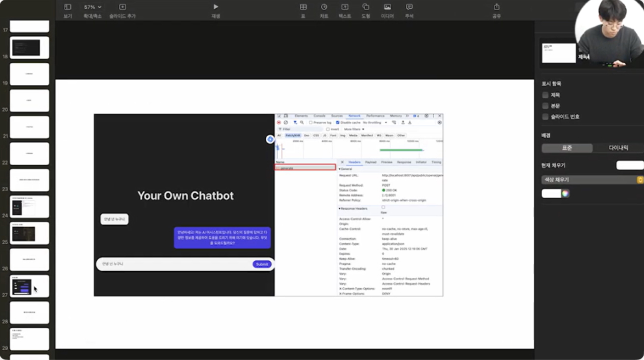This screenshot has width=644, height=360.
Task: Click the Share (공유) icon
Action: click(496, 7)
